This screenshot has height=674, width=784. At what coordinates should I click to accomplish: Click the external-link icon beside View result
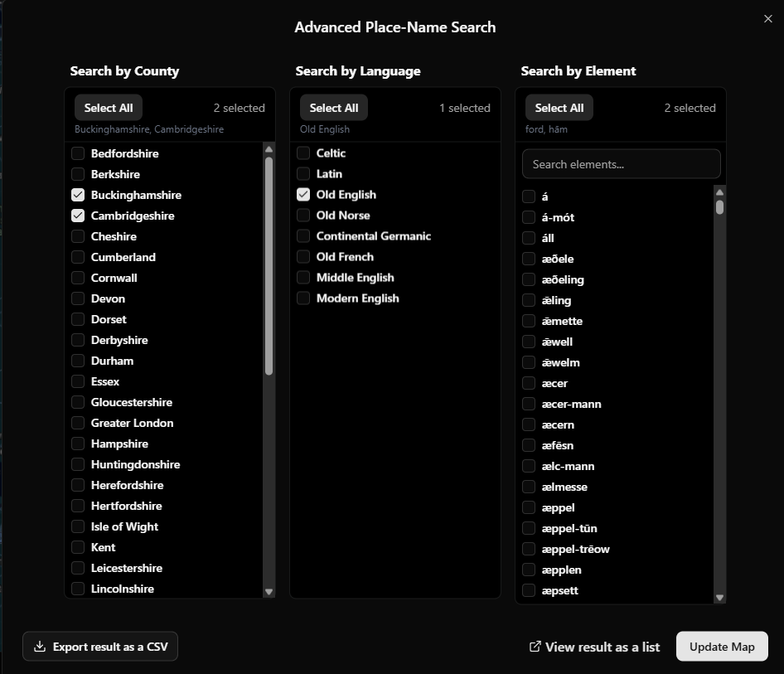coord(535,647)
